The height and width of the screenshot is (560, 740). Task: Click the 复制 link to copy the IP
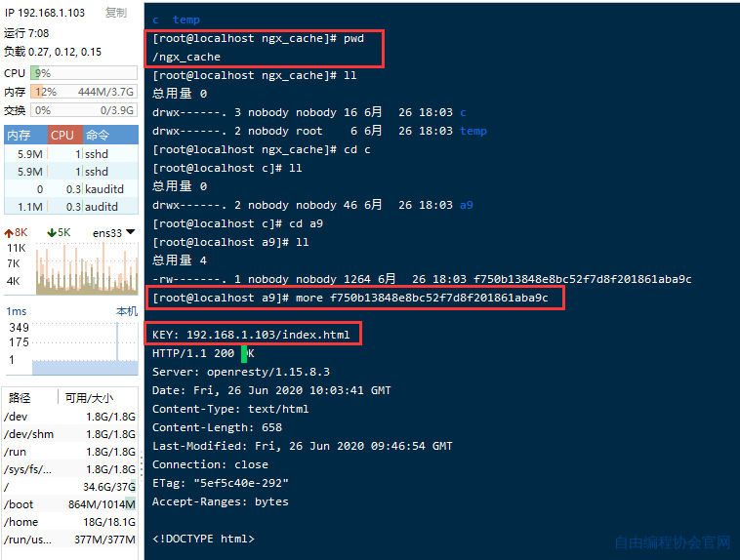click(x=115, y=13)
